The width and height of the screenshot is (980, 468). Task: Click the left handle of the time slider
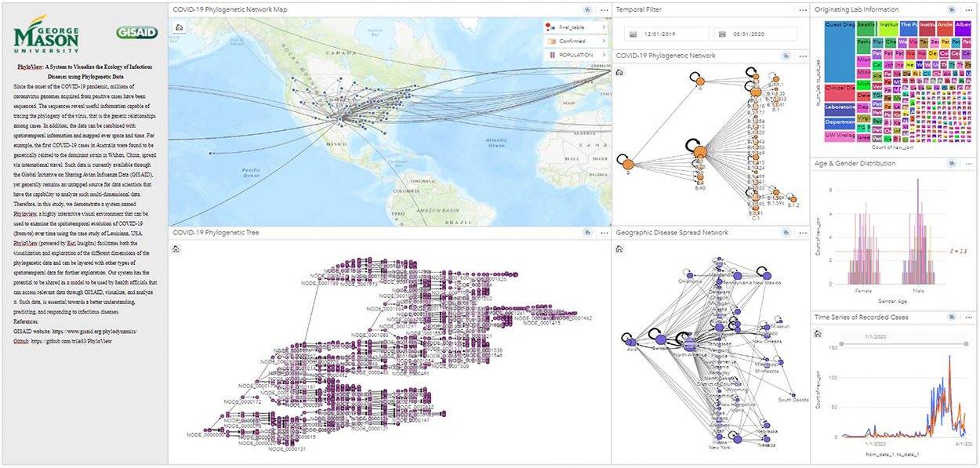click(841, 343)
